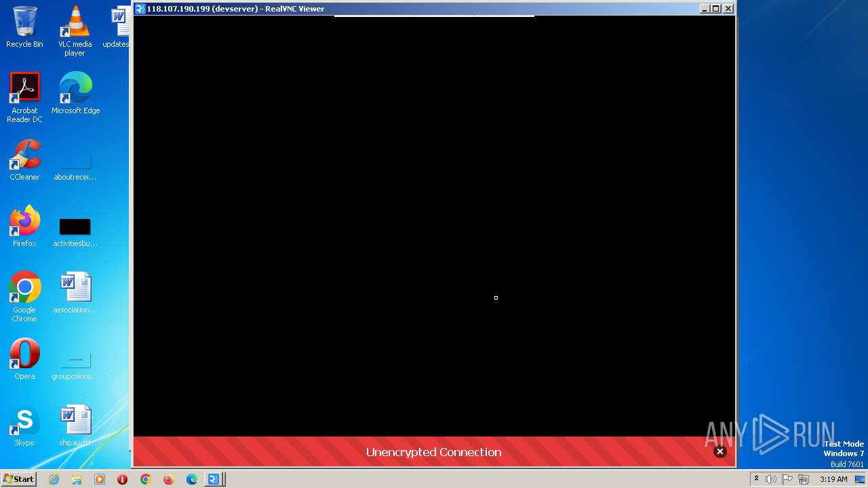Image resolution: width=868 pixels, height=488 pixels.
Task: Open the network tray icon
Action: pos(804,479)
